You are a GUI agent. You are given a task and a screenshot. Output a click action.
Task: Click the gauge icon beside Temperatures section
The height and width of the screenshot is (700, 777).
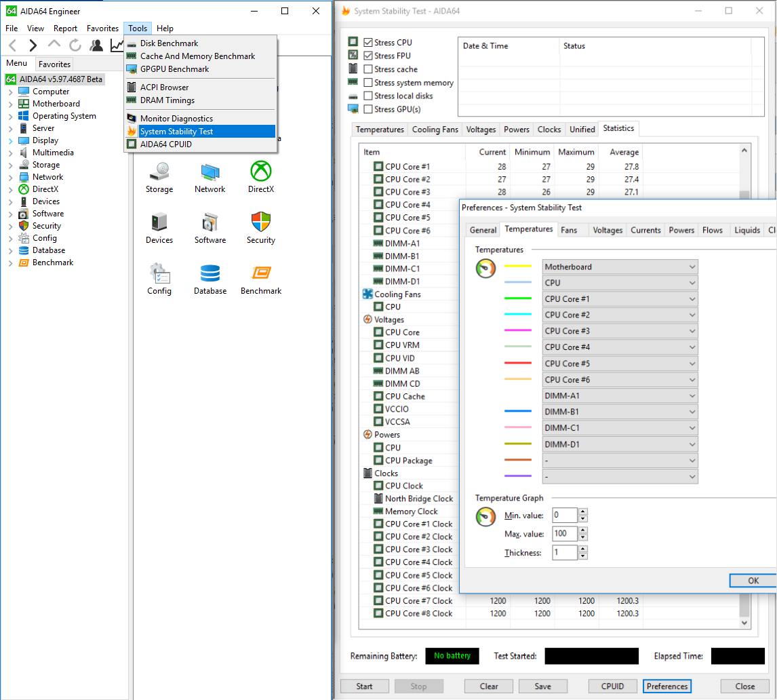point(485,268)
